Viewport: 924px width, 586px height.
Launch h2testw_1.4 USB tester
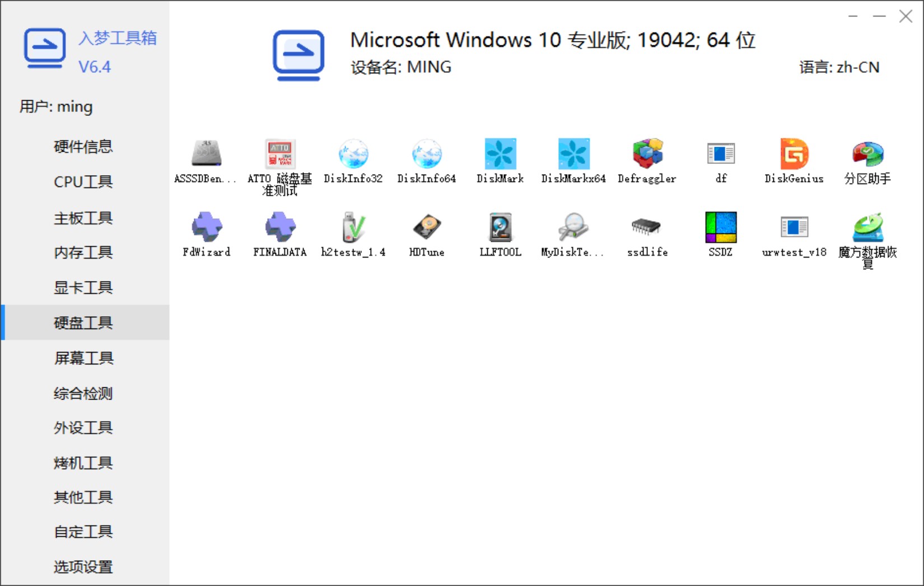(x=353, y=227)
